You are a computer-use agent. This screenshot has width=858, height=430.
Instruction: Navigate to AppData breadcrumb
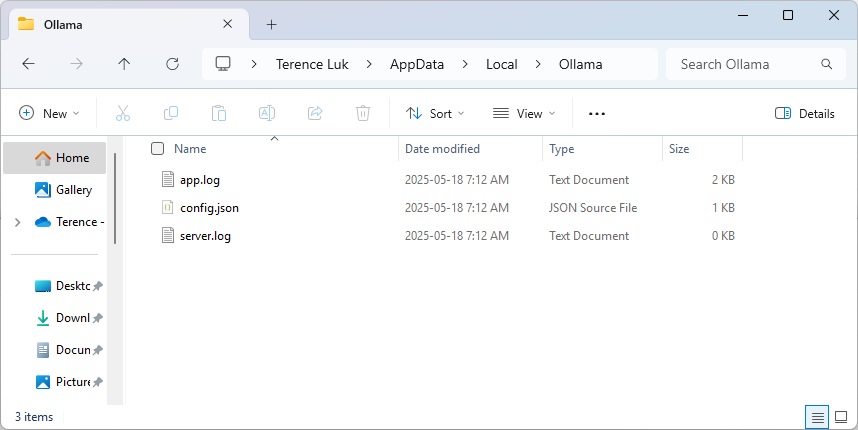(x=417, y=64)
